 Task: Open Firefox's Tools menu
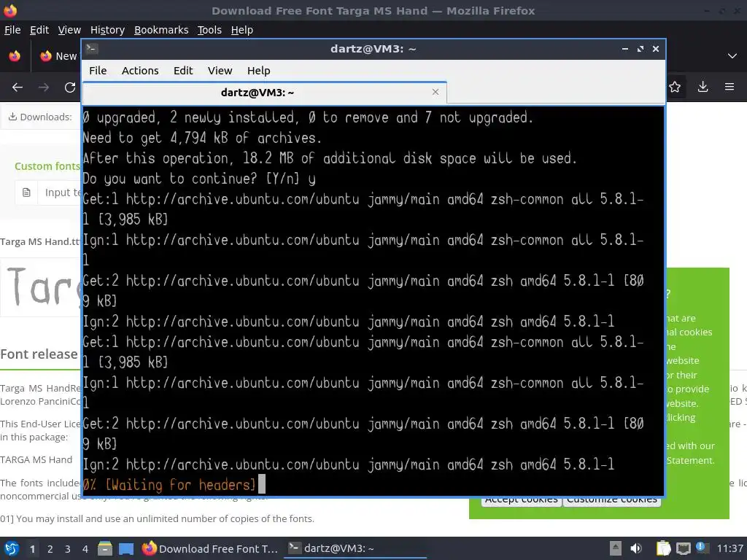click(x=209, y=30)
